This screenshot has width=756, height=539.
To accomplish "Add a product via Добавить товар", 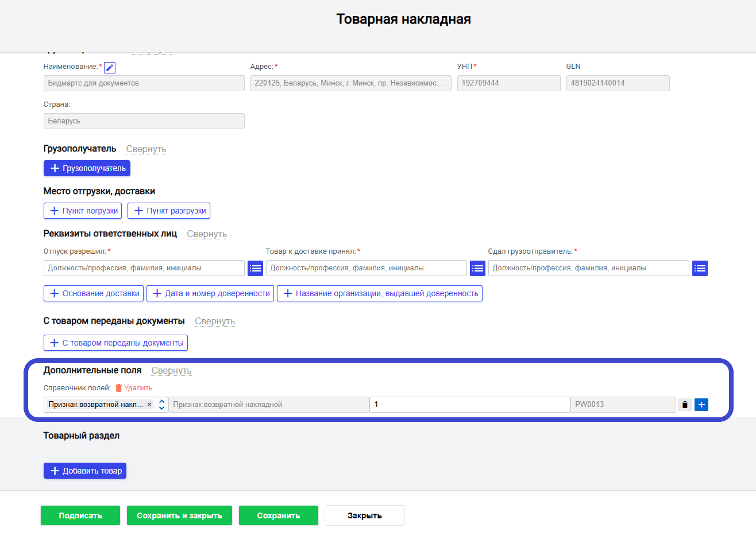I will (x=84, y=470).
